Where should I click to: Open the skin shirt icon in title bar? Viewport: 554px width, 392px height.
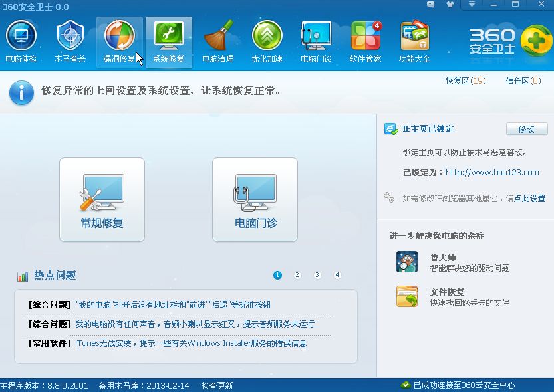[450, 5]
